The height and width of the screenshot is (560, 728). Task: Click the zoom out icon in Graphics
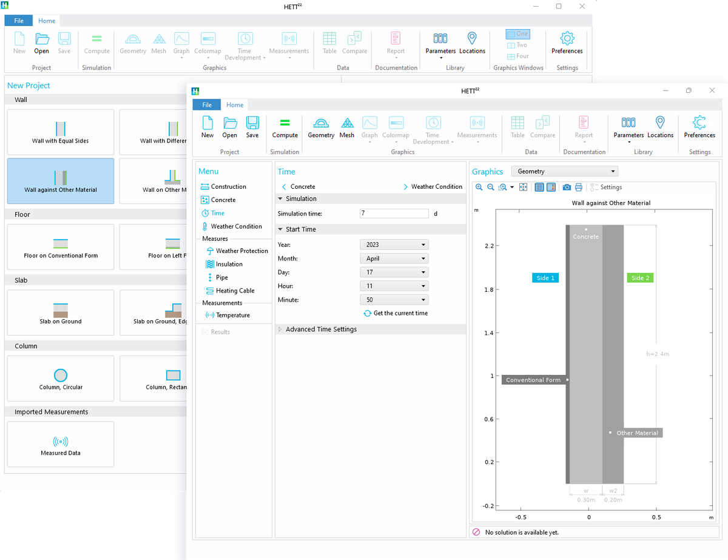[491, 187]
